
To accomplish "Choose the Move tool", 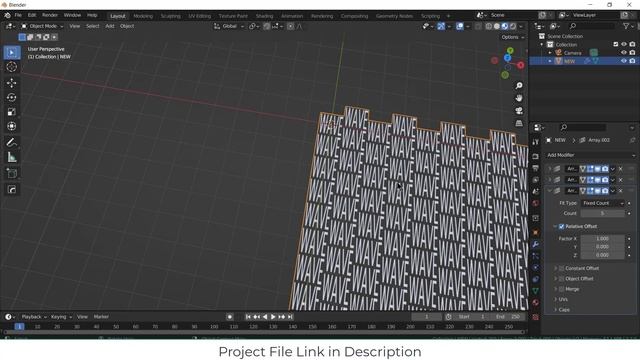I will pyautogui.click(x=11, y=83).
